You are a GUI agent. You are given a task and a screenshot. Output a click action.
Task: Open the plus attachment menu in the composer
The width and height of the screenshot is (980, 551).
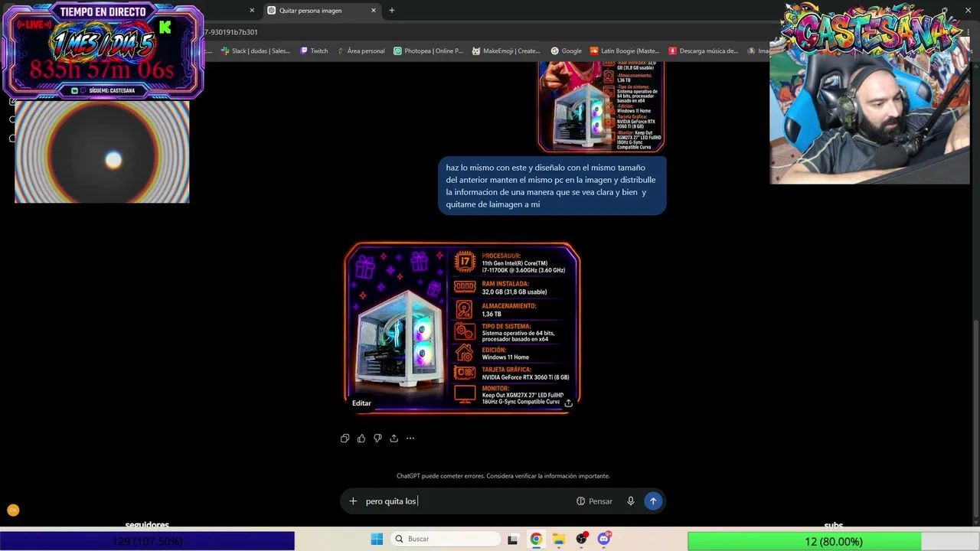tap(353, 501)
